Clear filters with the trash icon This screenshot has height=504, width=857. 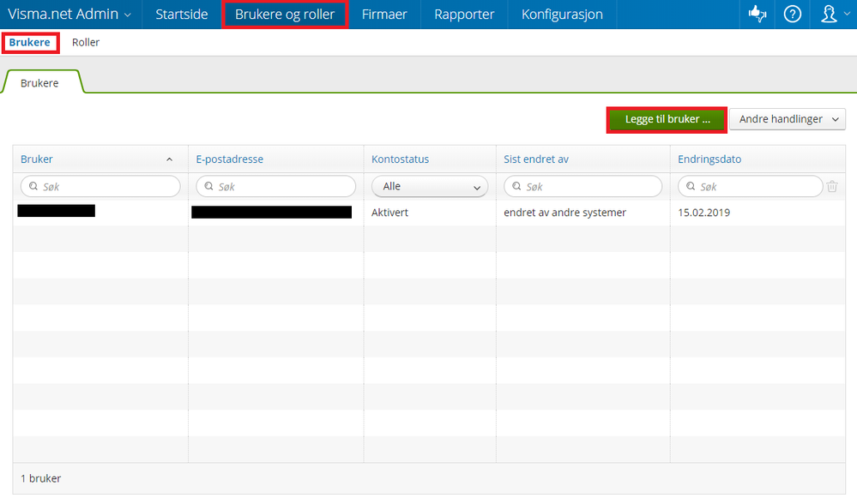pos(832,187)
